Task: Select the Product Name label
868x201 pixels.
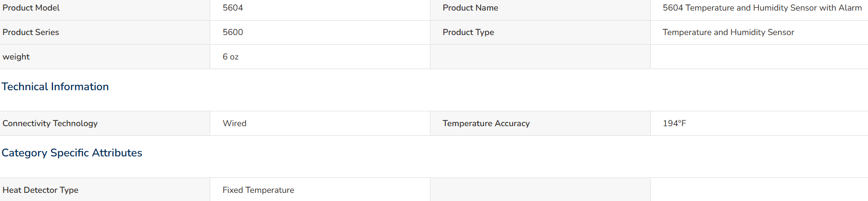Action: tap(470, 8)
